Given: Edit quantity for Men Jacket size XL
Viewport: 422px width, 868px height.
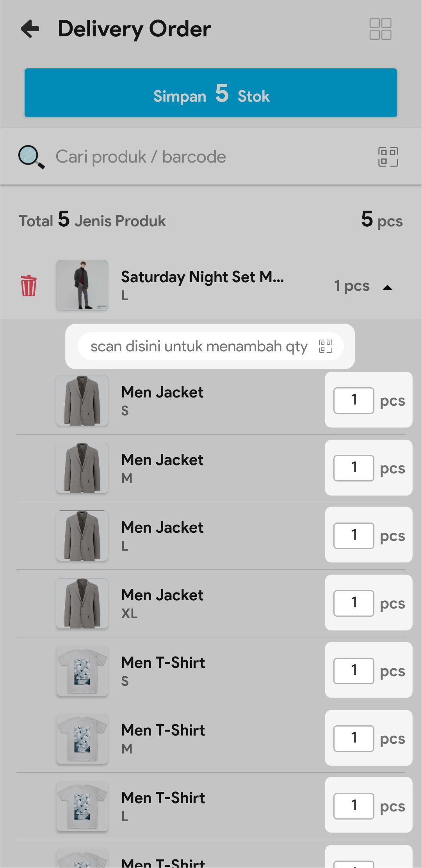Looking at the screenshot, I should pyautogui.click(x=354, y=603).
